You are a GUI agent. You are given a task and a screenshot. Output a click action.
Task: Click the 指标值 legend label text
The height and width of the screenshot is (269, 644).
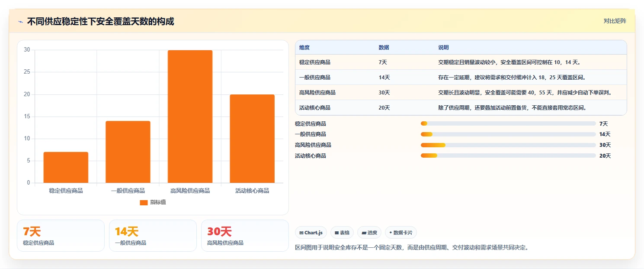tap(158, 202)
